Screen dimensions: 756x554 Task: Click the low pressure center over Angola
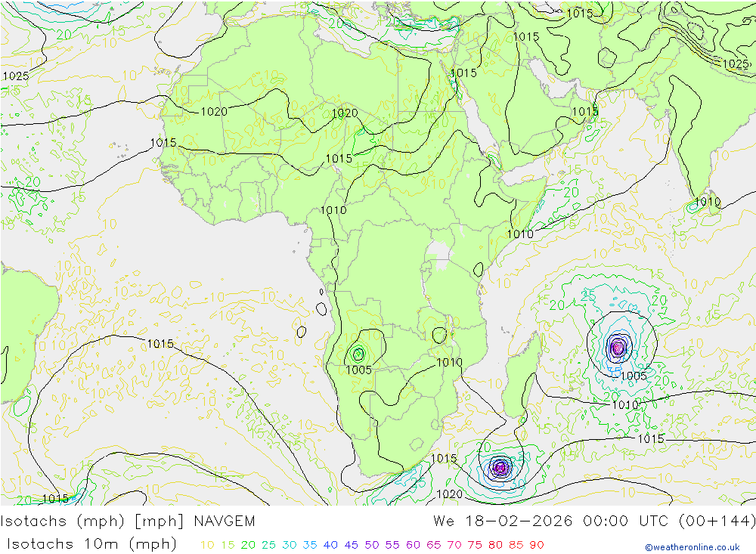click(358, 355)
